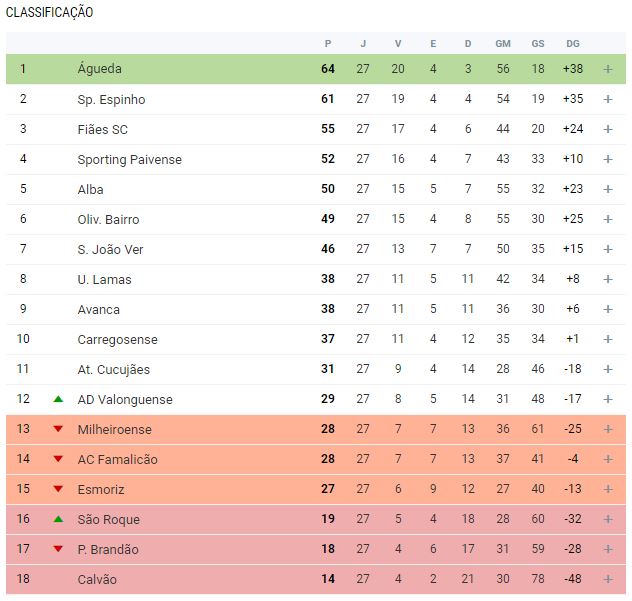This screenshot has width=632, height=601.
Task: Open the Oliv. Bairro team link
Action: [108, 220]
